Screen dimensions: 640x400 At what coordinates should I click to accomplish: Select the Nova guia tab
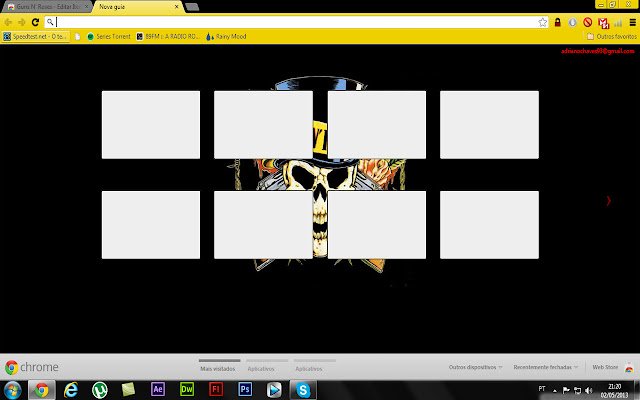click(136, 7)
